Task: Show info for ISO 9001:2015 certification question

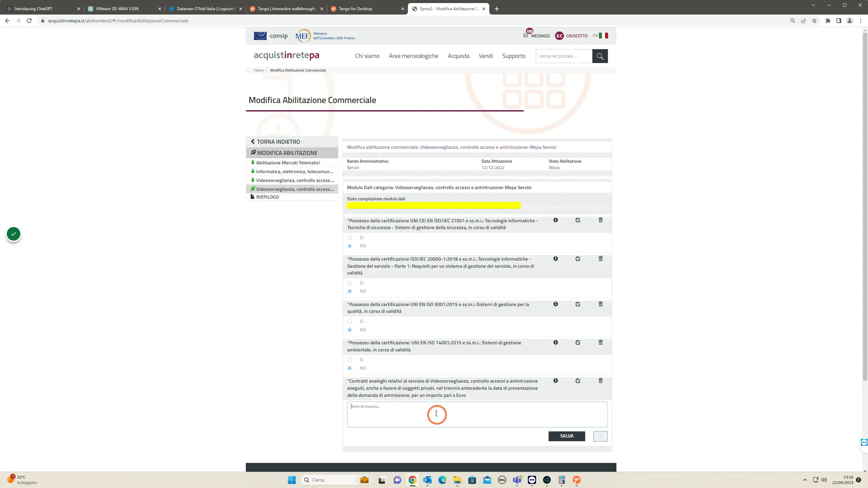Action: 555,304
